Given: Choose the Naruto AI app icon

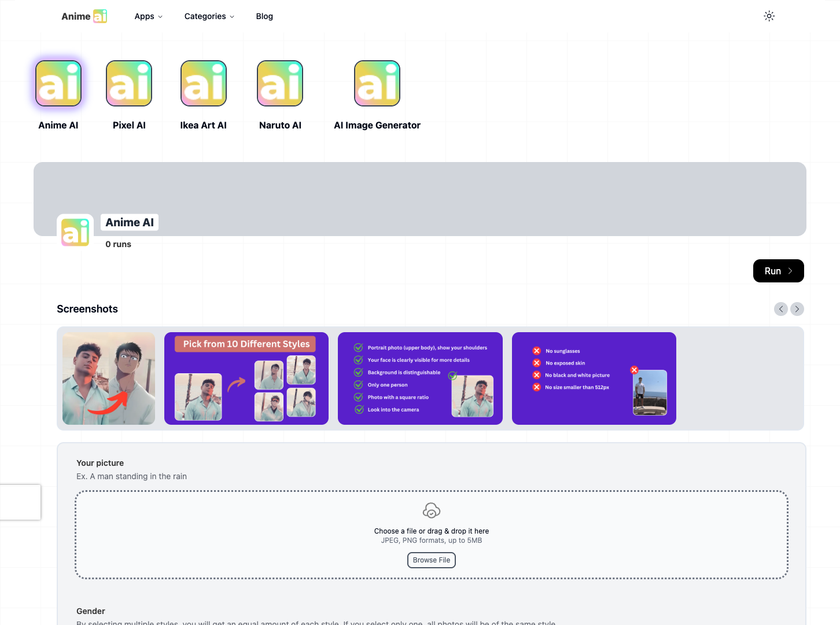Looking at the screenshot, I should [280, 83].
